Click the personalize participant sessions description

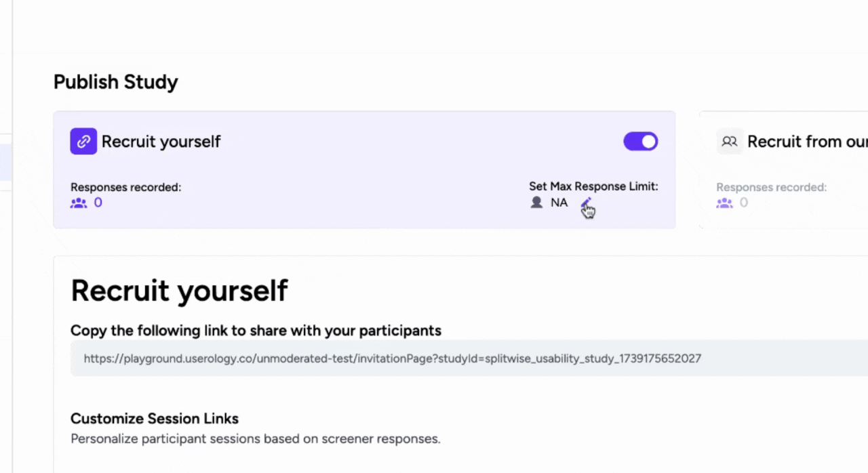pos(255,438)
